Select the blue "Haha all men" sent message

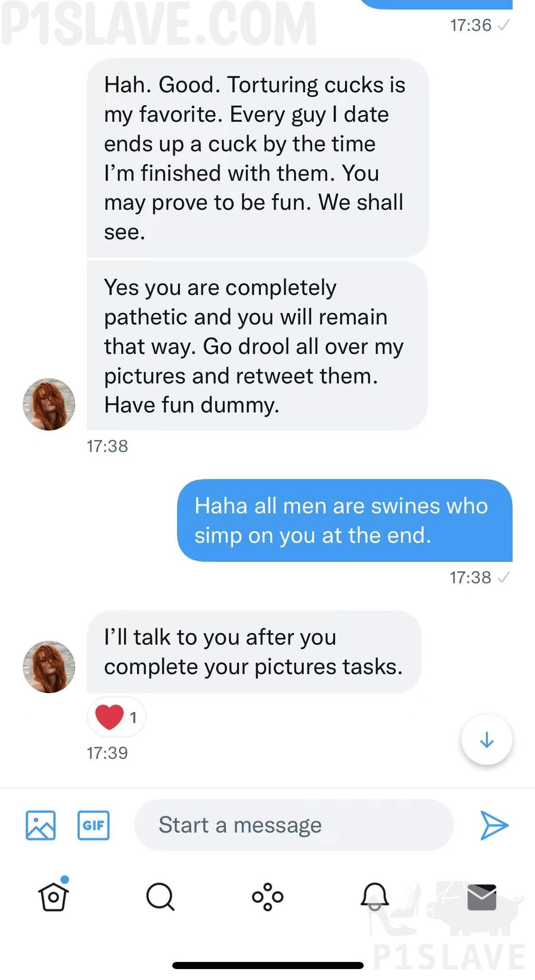click(345, 520)
